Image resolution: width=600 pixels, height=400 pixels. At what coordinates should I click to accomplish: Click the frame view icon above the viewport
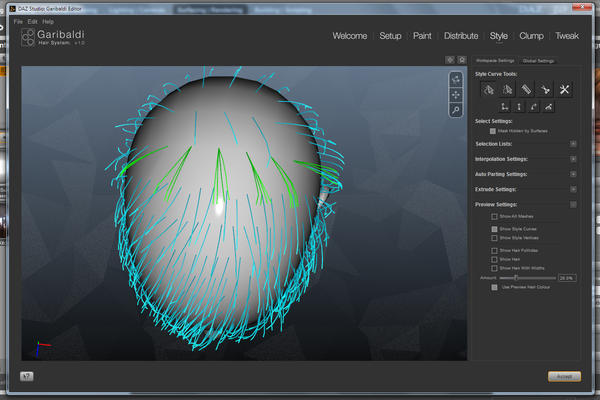pos(450,60)
